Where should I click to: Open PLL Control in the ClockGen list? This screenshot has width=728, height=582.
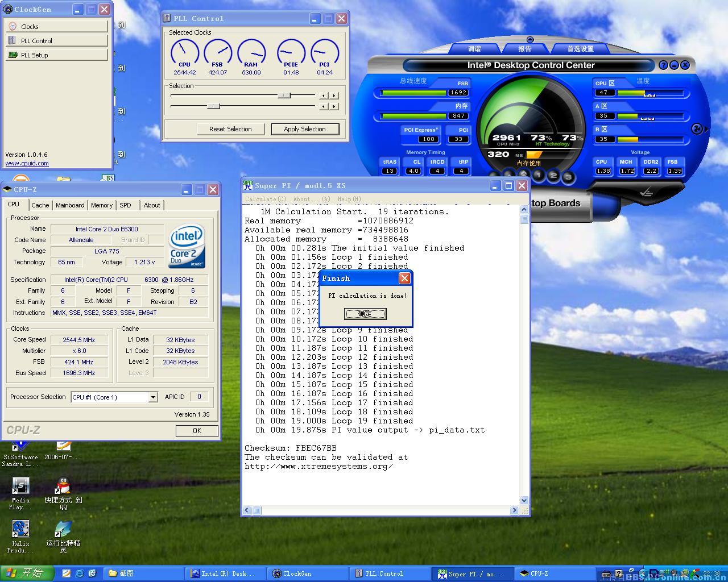point(56,40)
